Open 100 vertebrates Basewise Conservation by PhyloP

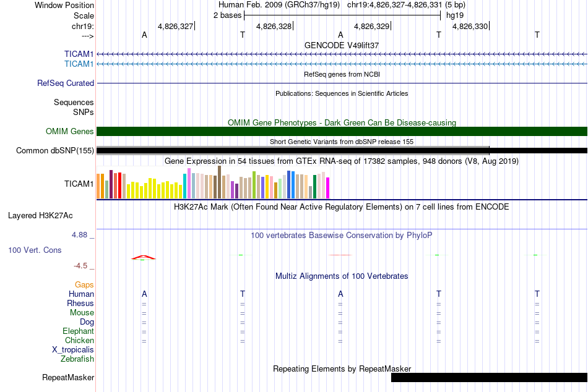342,236
